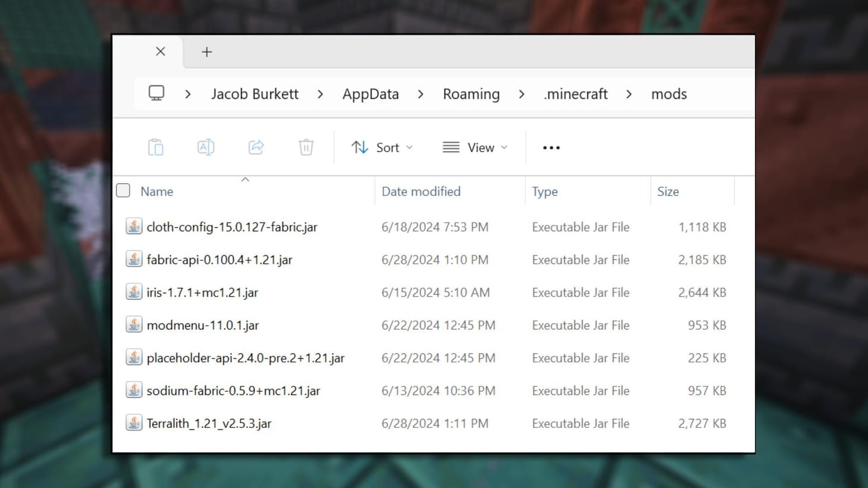
Task: Click the This PC icon in the address bar
Action: [156, 93]
